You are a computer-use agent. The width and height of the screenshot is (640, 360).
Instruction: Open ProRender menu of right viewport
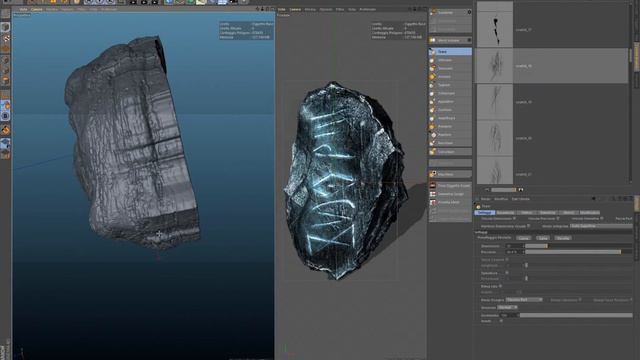[367, 9]
